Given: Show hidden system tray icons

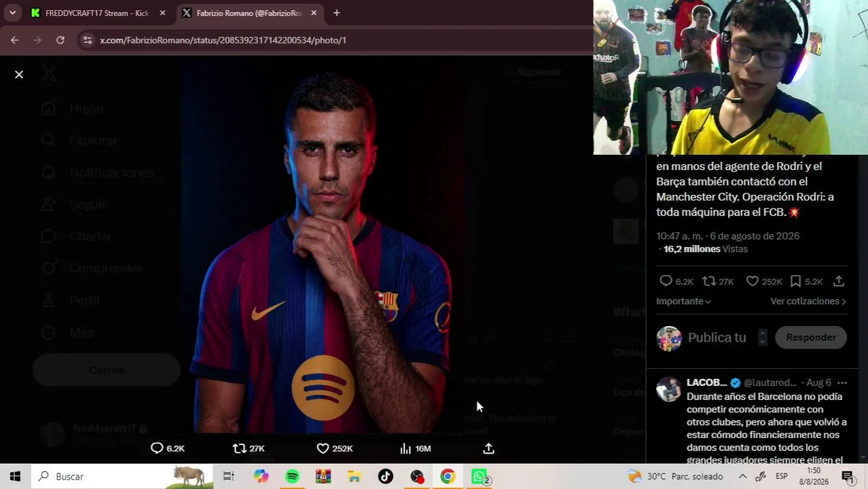Looking at the screenshot, I should pyautogui.click(x=742, y=477).
